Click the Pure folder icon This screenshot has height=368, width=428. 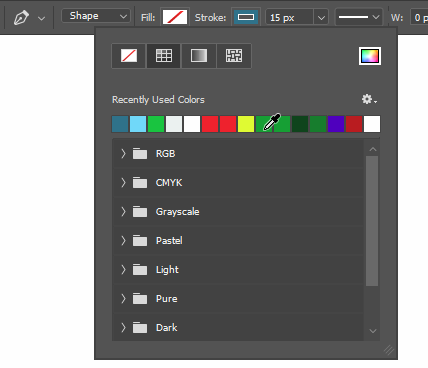pos(140,298)
